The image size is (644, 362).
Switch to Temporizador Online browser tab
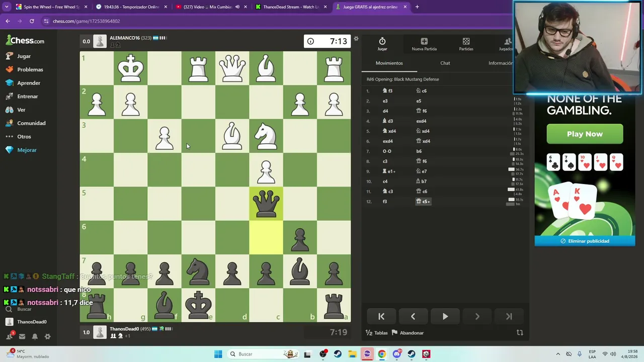pyautogui.click(x=131, y=7)
